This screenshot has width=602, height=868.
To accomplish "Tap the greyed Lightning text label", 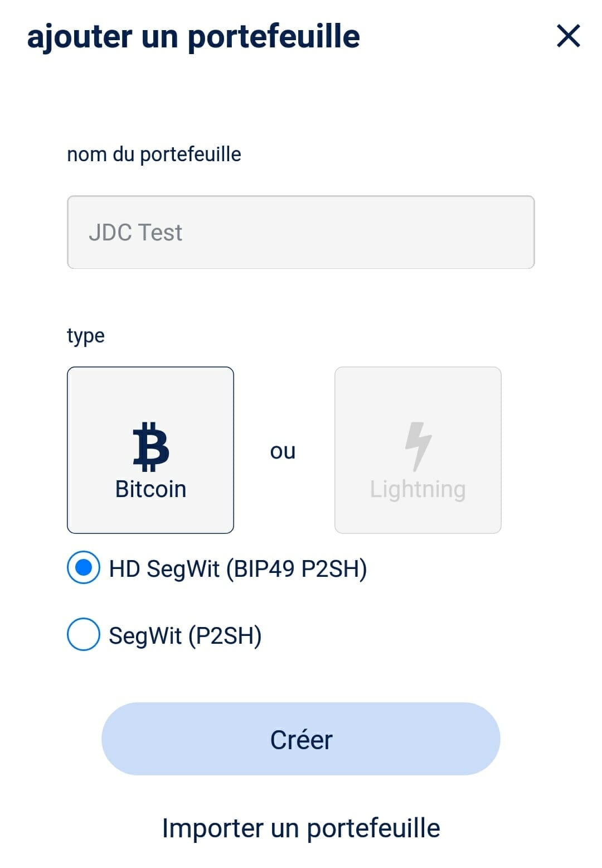I will (417, 489).
